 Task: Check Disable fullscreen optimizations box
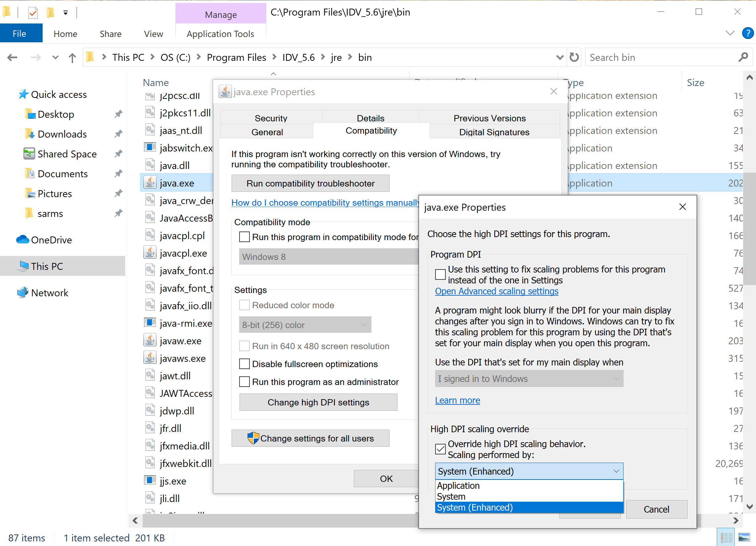pos(244,363)
